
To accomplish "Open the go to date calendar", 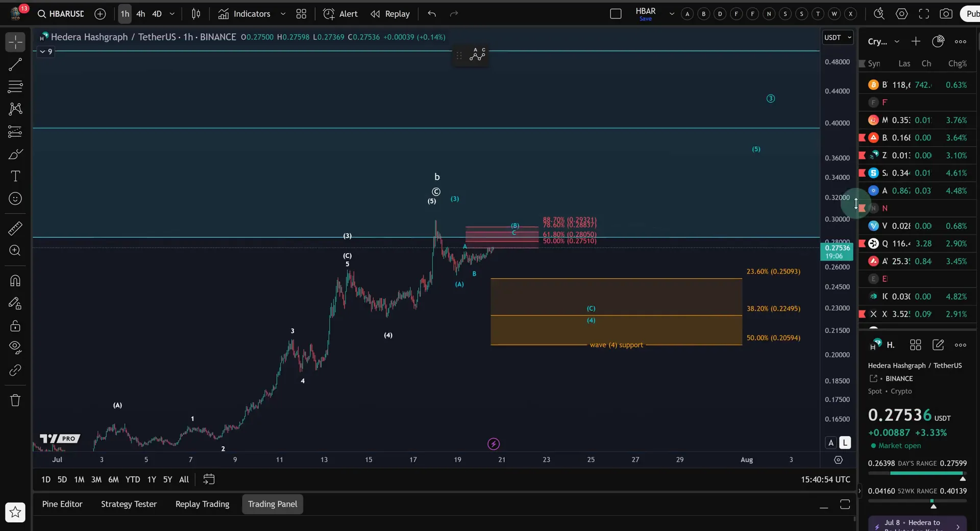I will click(x=209, y=479).
